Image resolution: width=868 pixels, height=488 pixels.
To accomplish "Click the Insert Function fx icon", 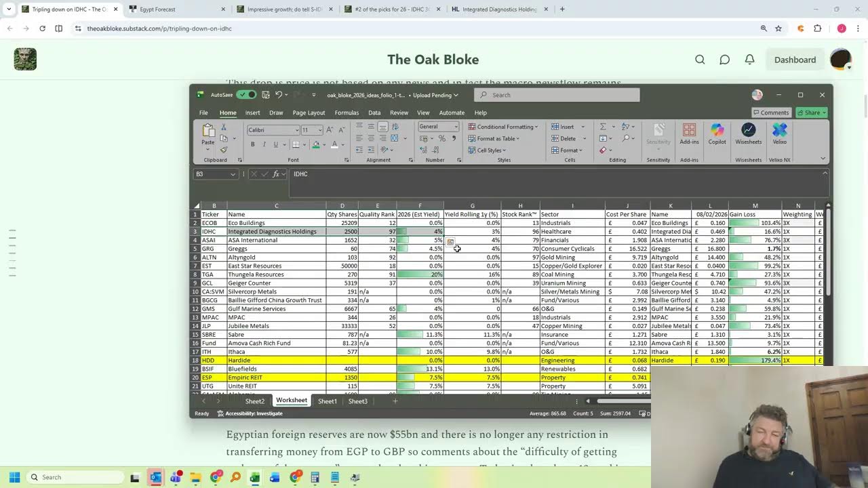I will pos(276,174).
